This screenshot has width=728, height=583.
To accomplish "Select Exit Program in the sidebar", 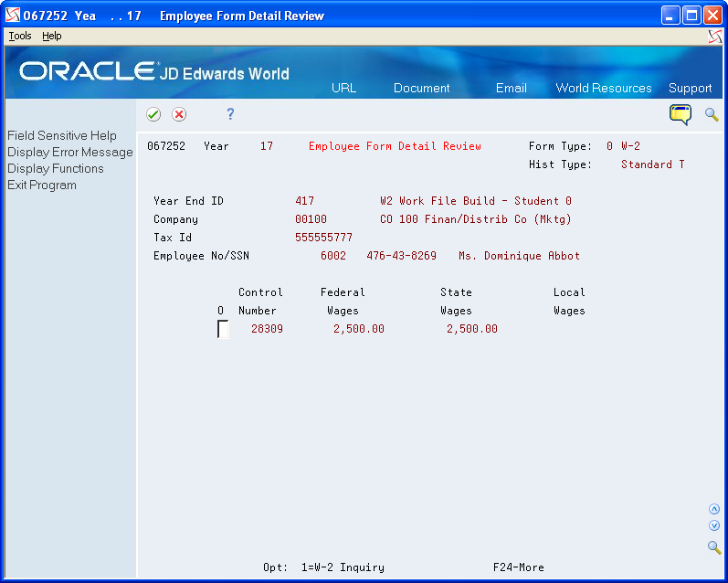I will pyautogui.click(x=42, y=185).
